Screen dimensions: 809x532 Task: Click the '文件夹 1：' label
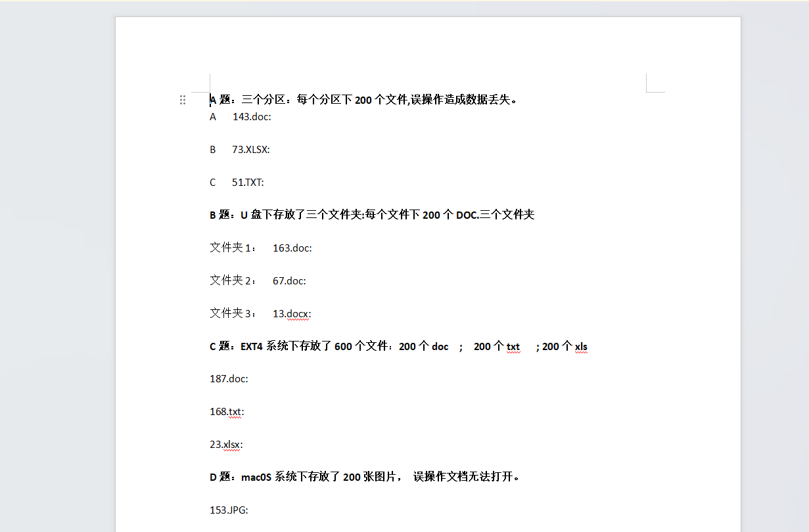234,248
